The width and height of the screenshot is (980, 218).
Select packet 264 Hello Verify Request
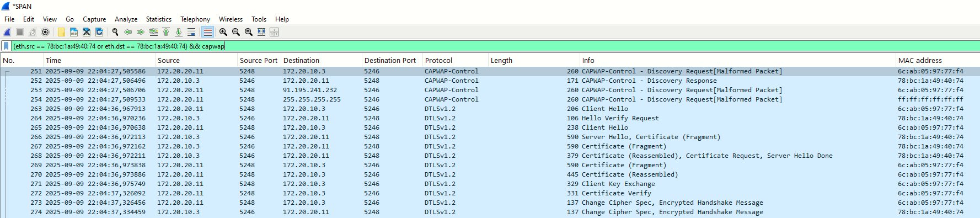coord(490,118)
